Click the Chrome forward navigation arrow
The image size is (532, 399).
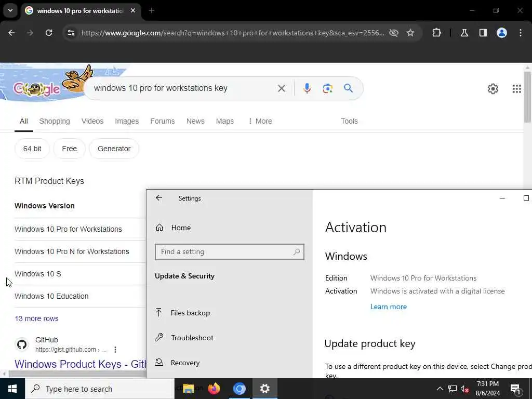[30, 33]
